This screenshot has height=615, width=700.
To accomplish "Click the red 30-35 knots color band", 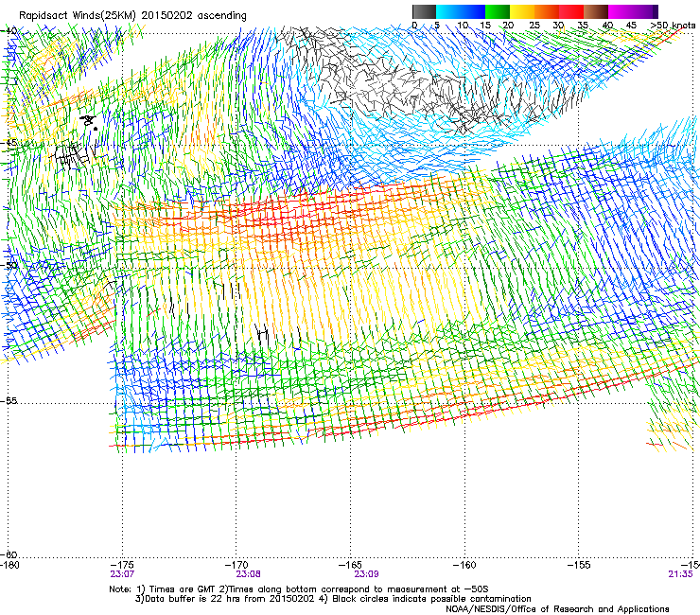I will click(571, 11).
